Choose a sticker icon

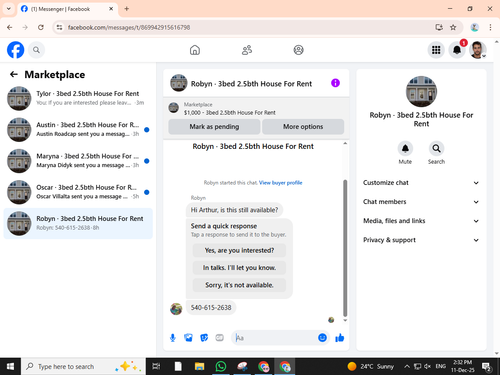(204, 338)
